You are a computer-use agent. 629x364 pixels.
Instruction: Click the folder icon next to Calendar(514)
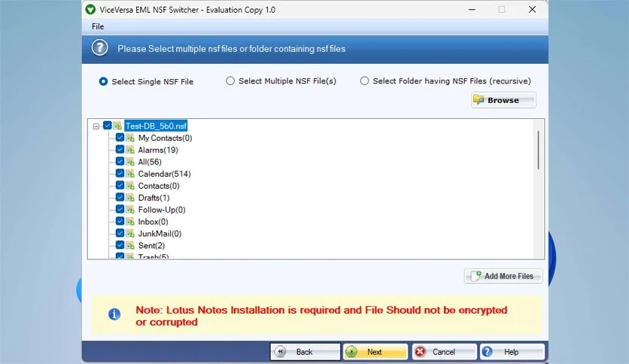(130, 174)
